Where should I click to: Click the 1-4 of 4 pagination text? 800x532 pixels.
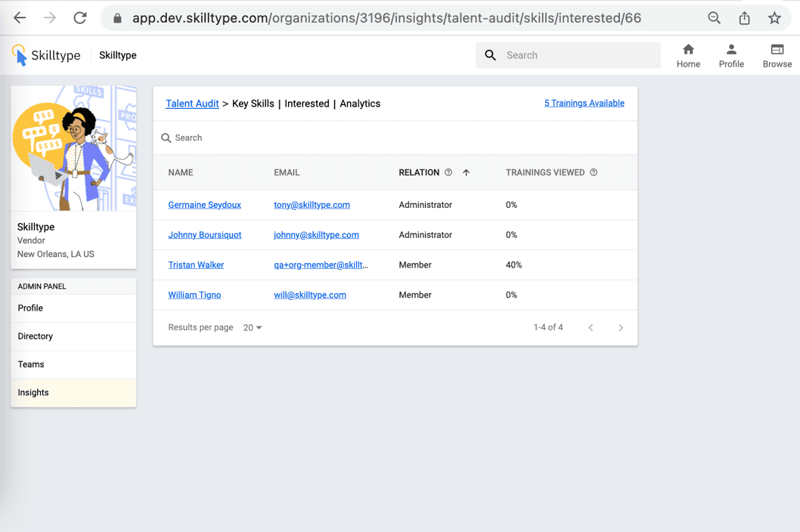pos(548,327)
